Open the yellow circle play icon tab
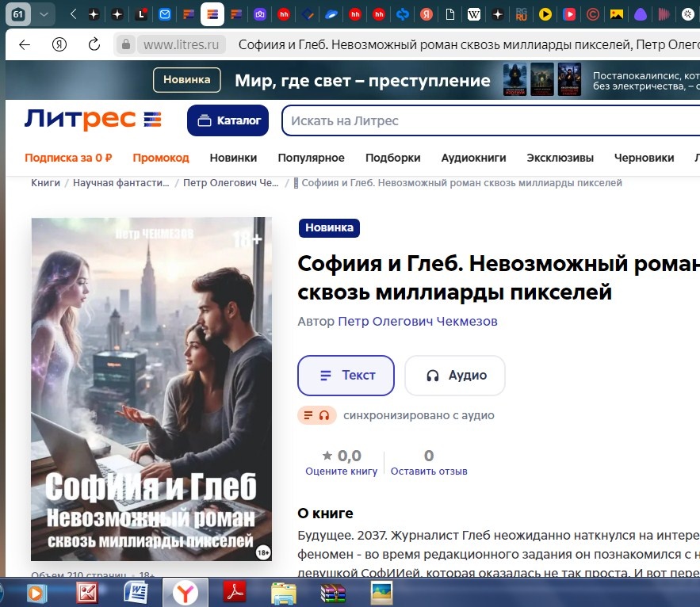Viewport: 700px width, 607px height. pyautogui.click(x=545, y=14)
